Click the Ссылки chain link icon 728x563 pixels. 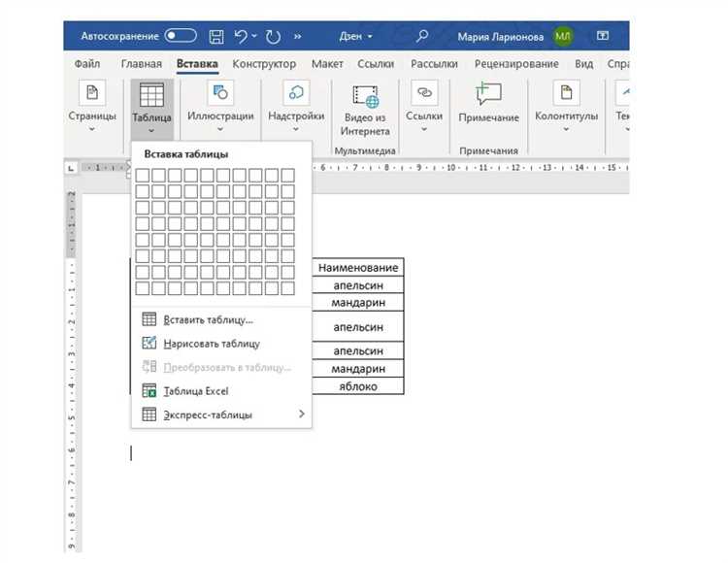click(424, 93)
